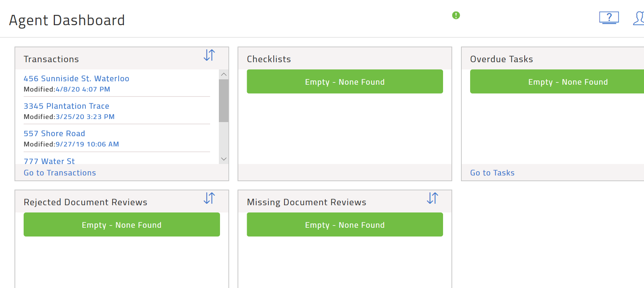Viewport: 644px width, 288px height.
Task: Select the 3345 Plantation Trace transaction
Action: tap(66, 106)
